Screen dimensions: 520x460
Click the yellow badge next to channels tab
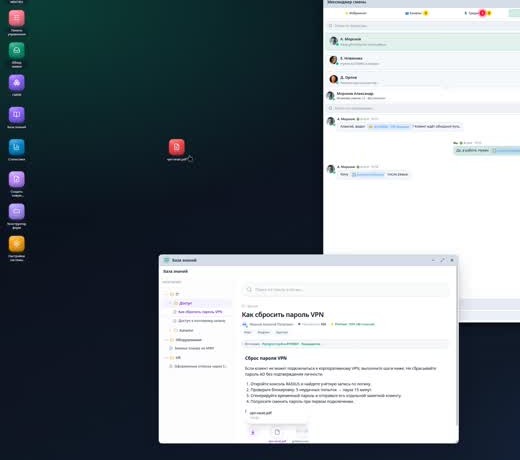[x=426, y=13]
